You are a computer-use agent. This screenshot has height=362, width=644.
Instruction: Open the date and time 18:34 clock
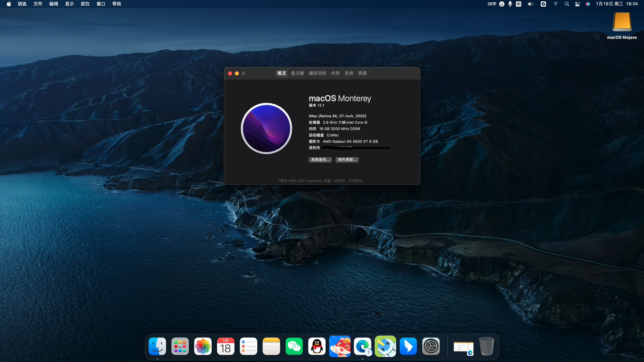point(617,4)
